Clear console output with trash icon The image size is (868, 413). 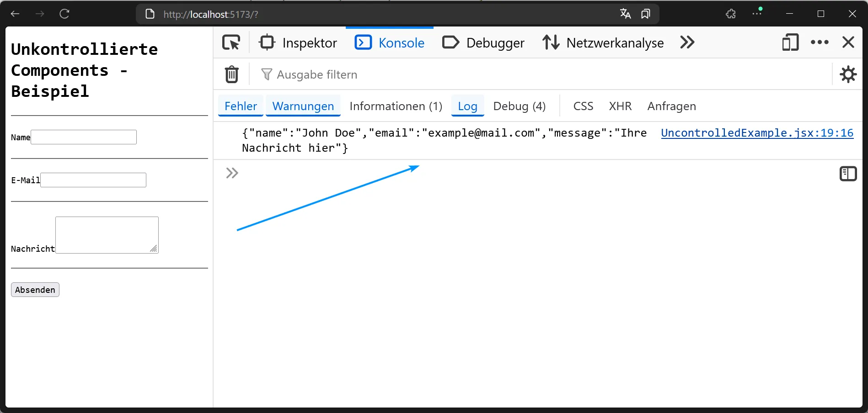(232, 74)
